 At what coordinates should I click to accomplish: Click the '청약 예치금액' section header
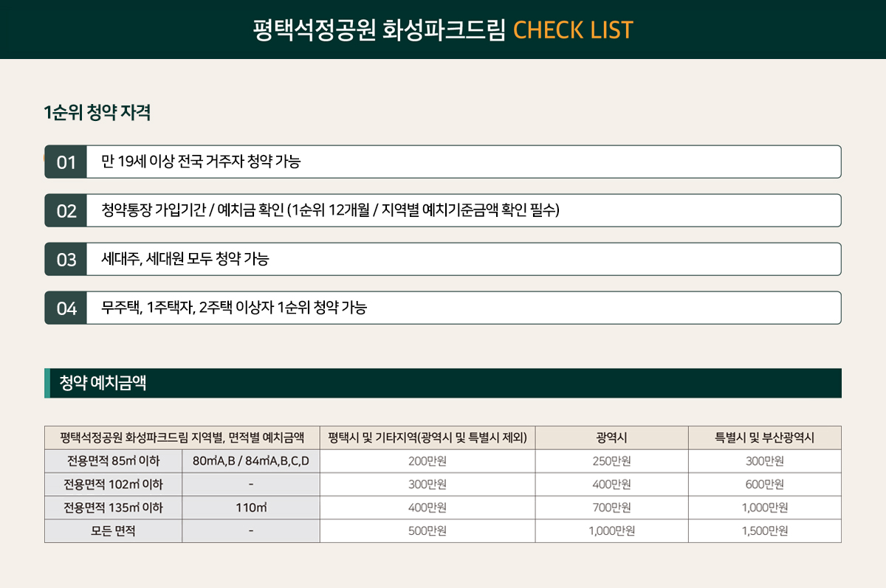click(x=443, y=383)
